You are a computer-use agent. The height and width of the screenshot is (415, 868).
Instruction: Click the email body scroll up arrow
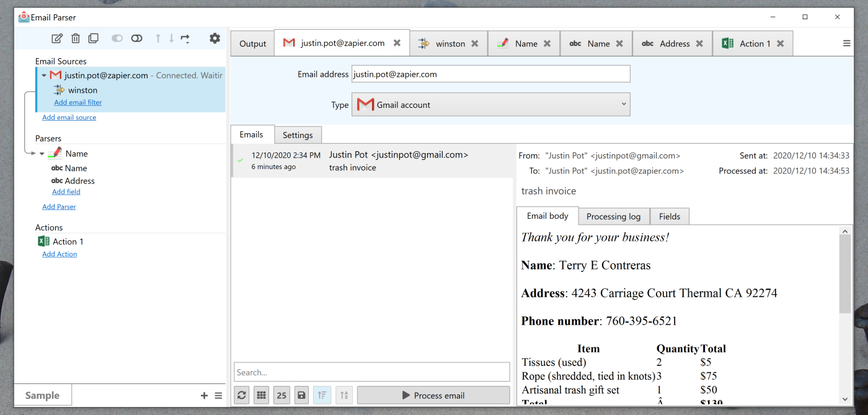(845, 230)
